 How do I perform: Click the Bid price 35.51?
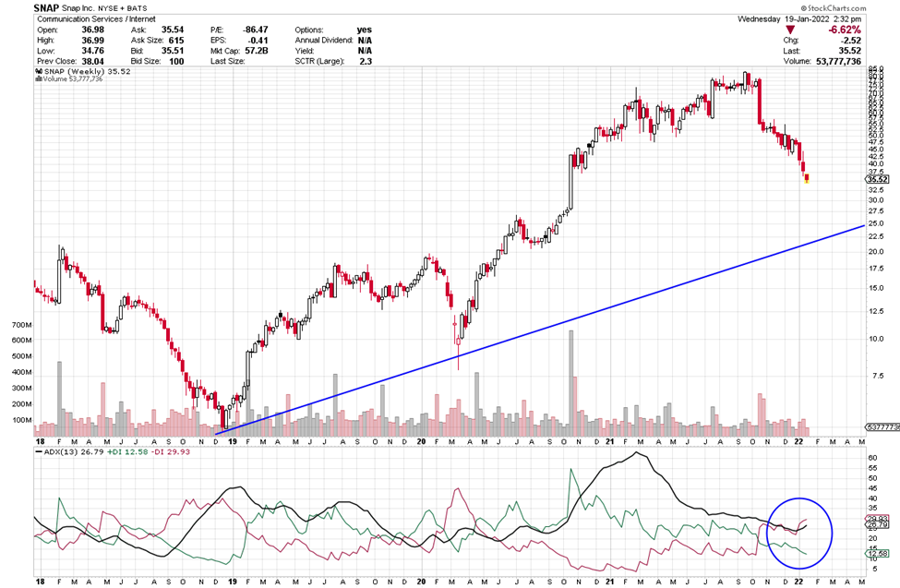(173, 51)
